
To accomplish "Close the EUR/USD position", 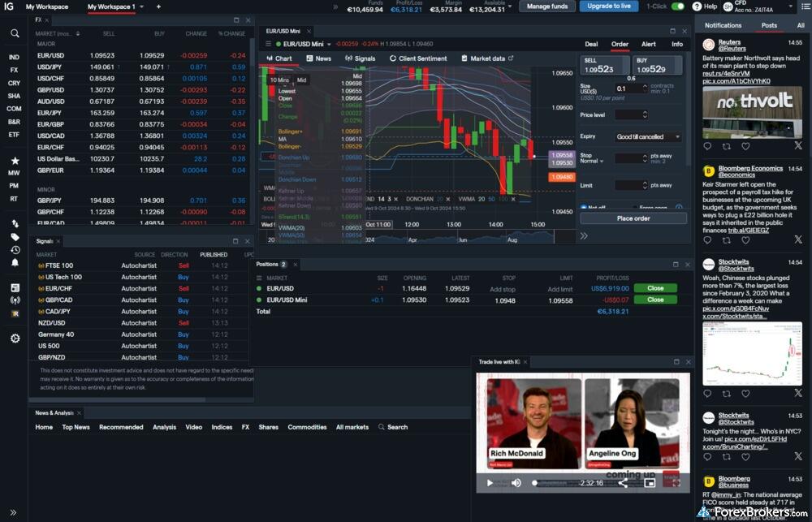I will click(654, 288).
